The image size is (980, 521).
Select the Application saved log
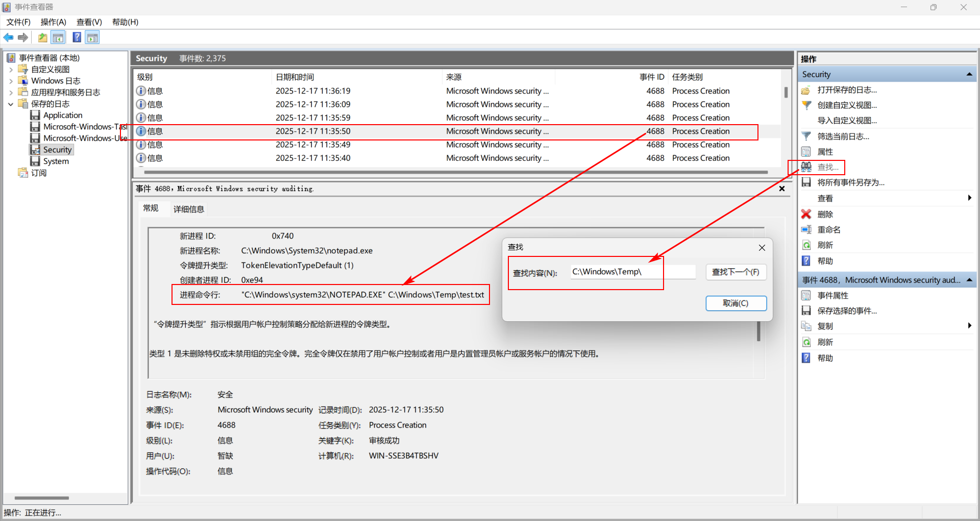tap(63, 115)
